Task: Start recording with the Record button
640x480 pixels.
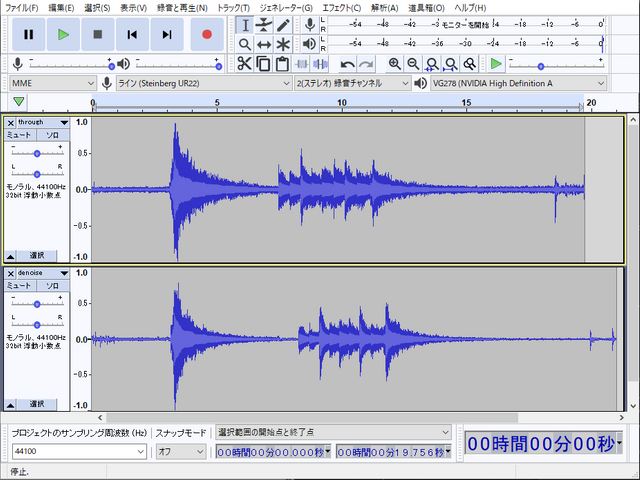Action: 207,34
